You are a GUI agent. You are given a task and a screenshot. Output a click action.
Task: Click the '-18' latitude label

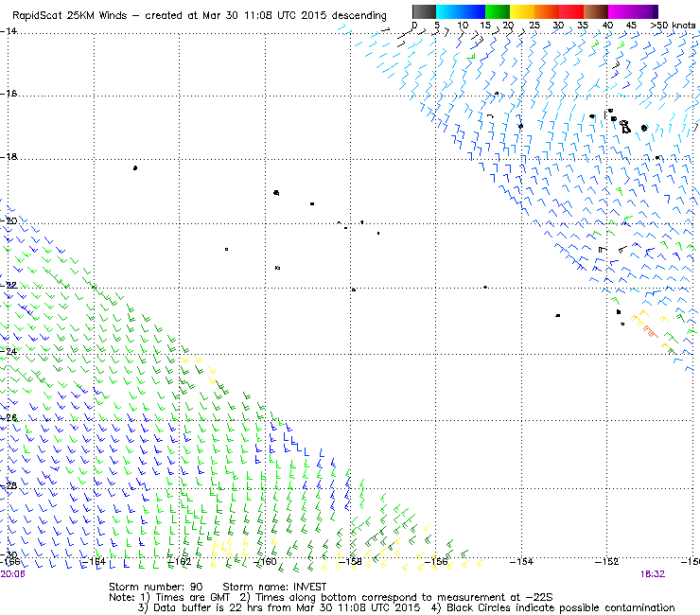(9, 157)
